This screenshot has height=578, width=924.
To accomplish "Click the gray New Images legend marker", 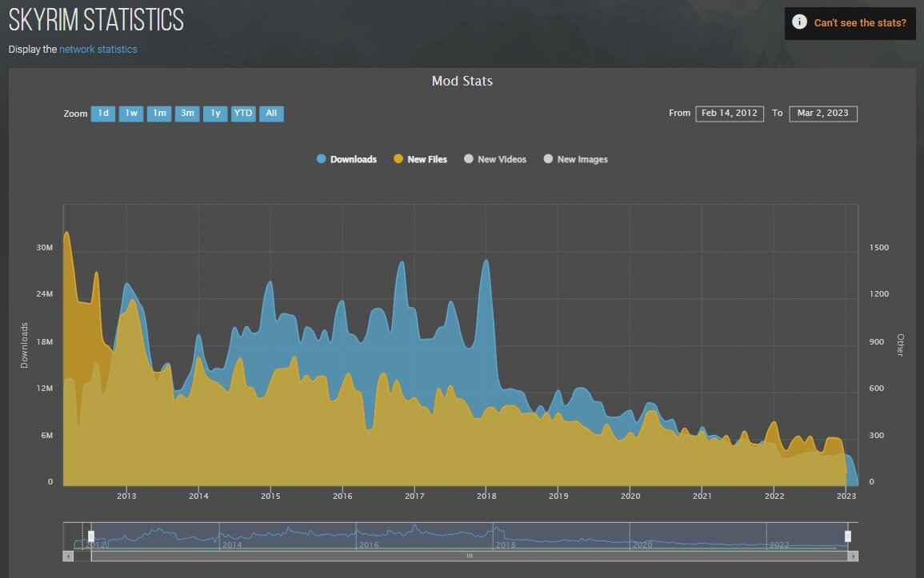I will (549, 159).
